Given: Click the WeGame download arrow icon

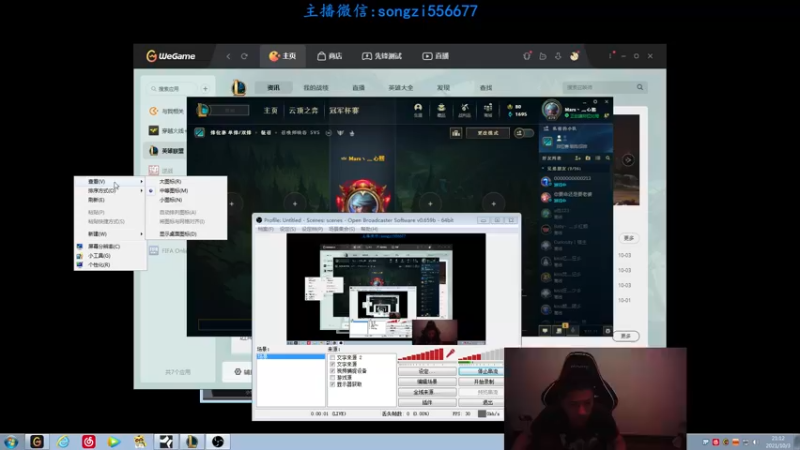Looking at the screenshot, I should [x=558, y=56].
